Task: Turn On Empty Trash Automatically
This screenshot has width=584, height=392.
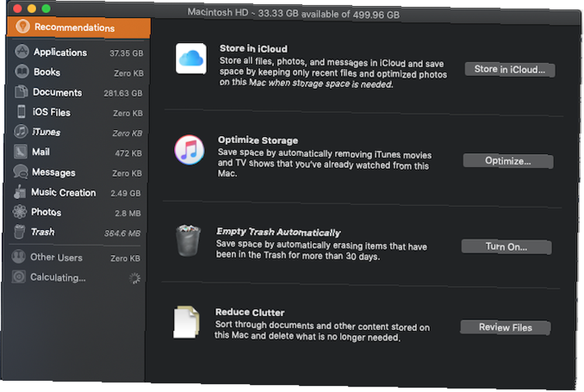Action: coord(506,247)
